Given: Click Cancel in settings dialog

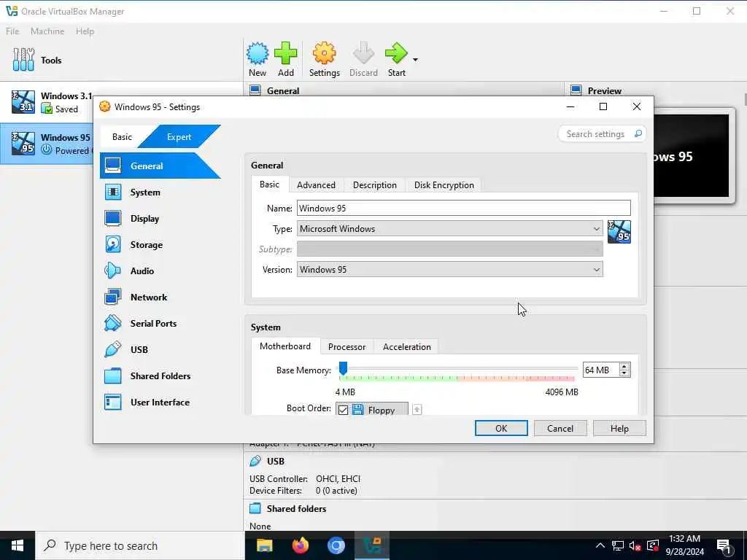Looking at the screenshot, I should (x=560, y=428).
